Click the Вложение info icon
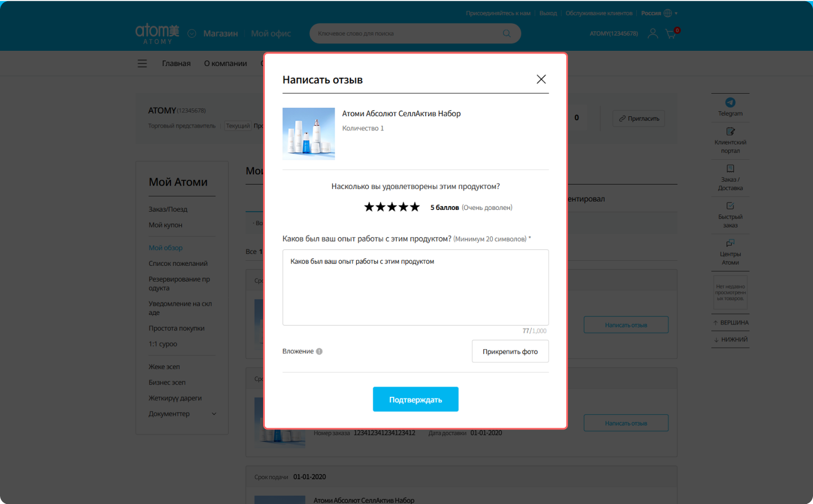 [x=319, y=351]
